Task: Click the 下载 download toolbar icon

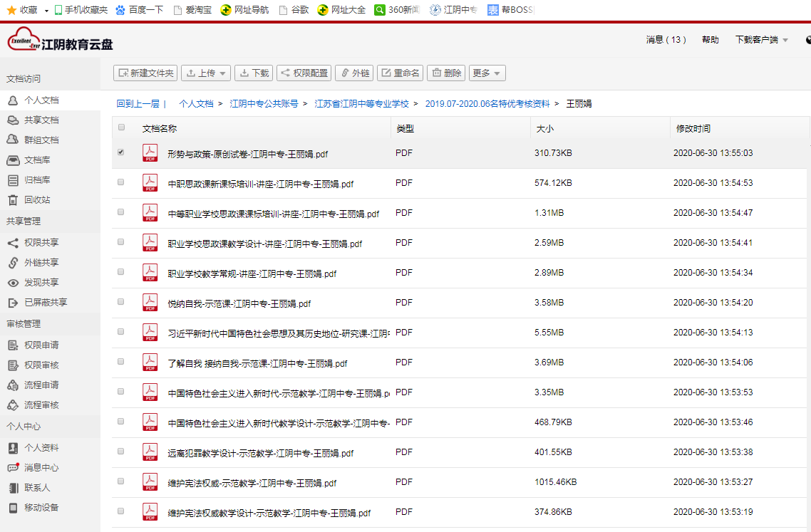Action: point(244,73)
